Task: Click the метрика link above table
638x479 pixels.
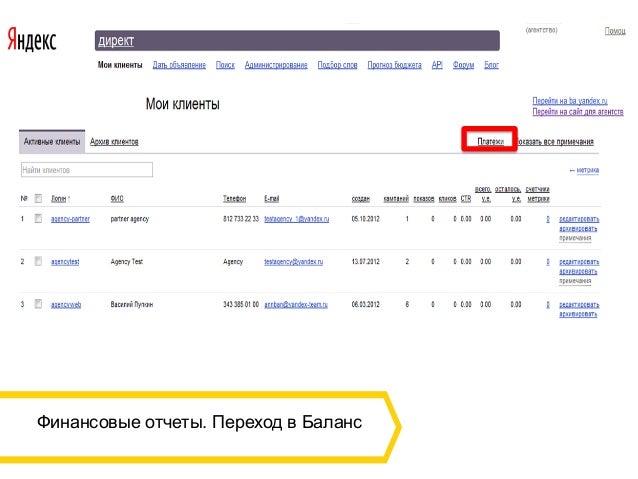Action: [x=588, y=170]
